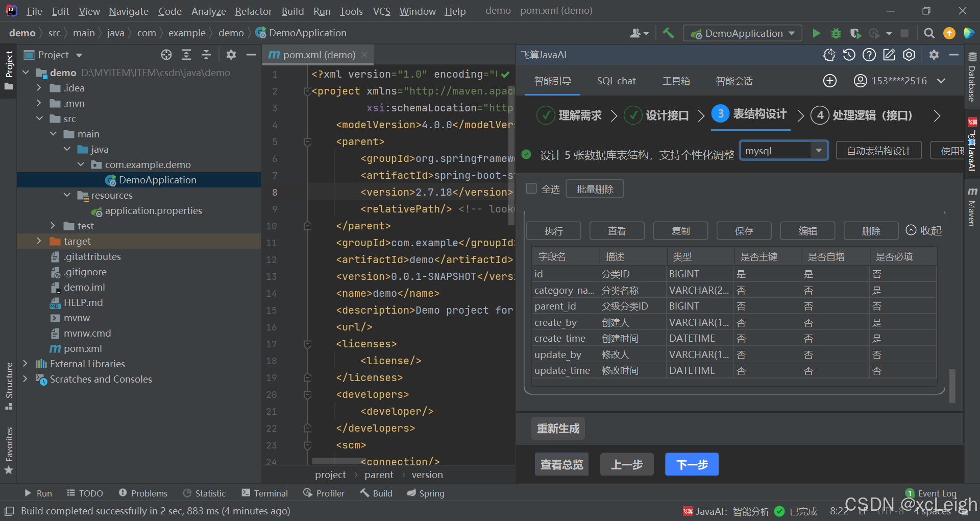Open Event Log in status area
The width and height of the screenshot is (980, 521).
(931, 493)
